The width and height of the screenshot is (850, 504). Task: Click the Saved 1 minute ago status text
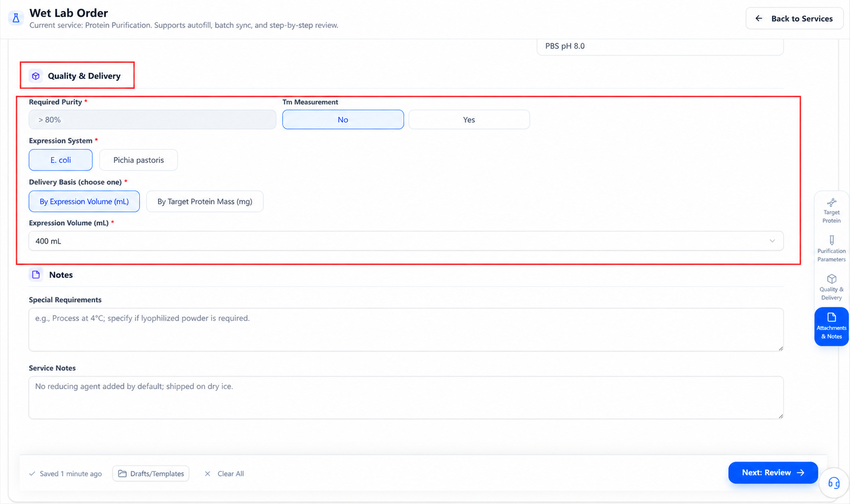coord(70,474)
